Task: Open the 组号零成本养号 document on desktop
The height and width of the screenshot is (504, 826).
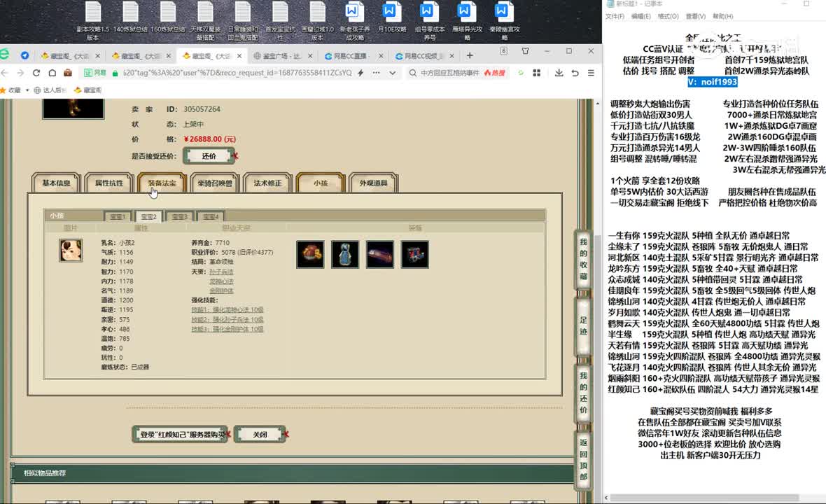Action: point(429,21)
